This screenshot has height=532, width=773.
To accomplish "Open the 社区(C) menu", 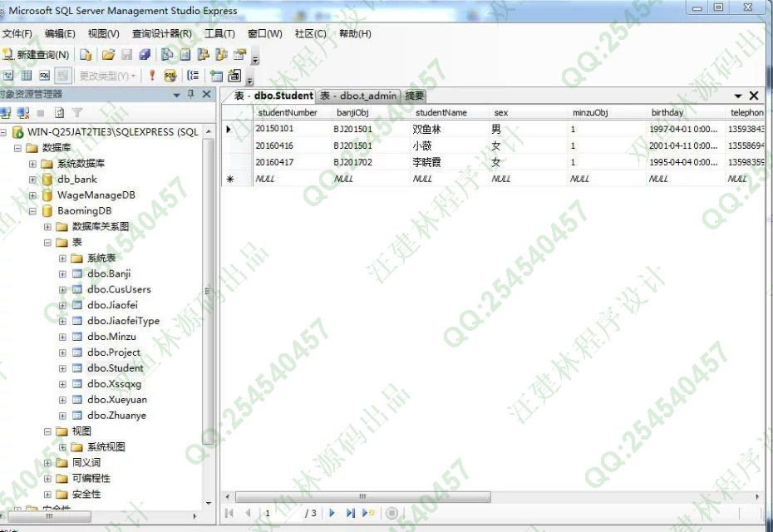I will coord(310,33).
